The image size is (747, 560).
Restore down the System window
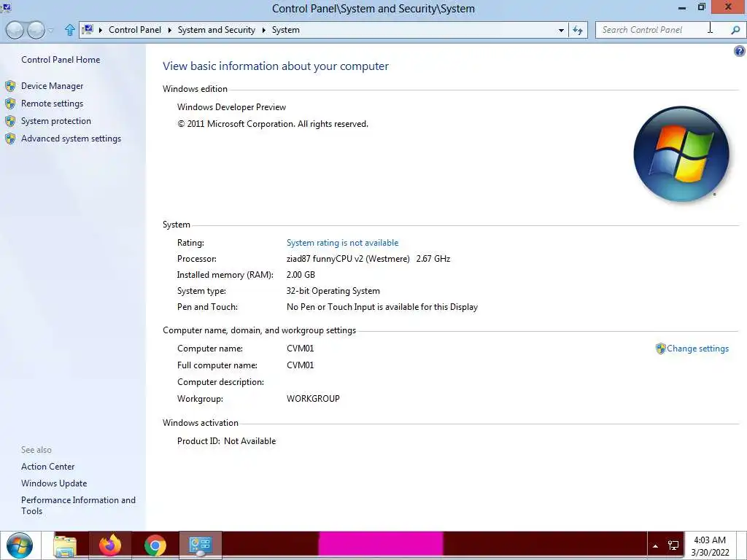[x=701, y=7]
